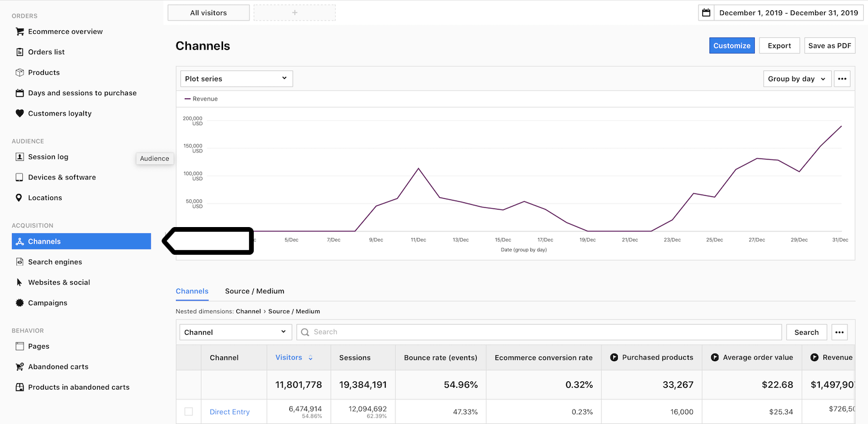Click the Revenue column play icon
The height and width of the screenshot is (424, 868).
click(x=814, y=357)
